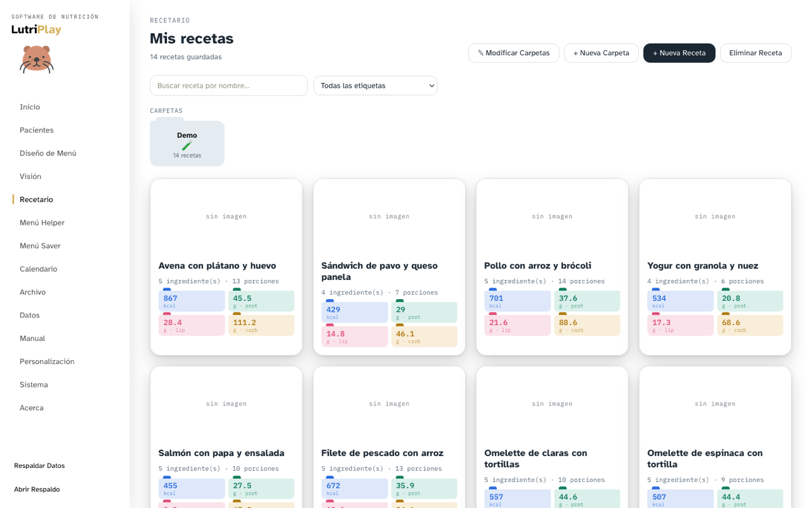Click the title Yogur con granola y nuez

pyautogui.click(x=703, y=265)
